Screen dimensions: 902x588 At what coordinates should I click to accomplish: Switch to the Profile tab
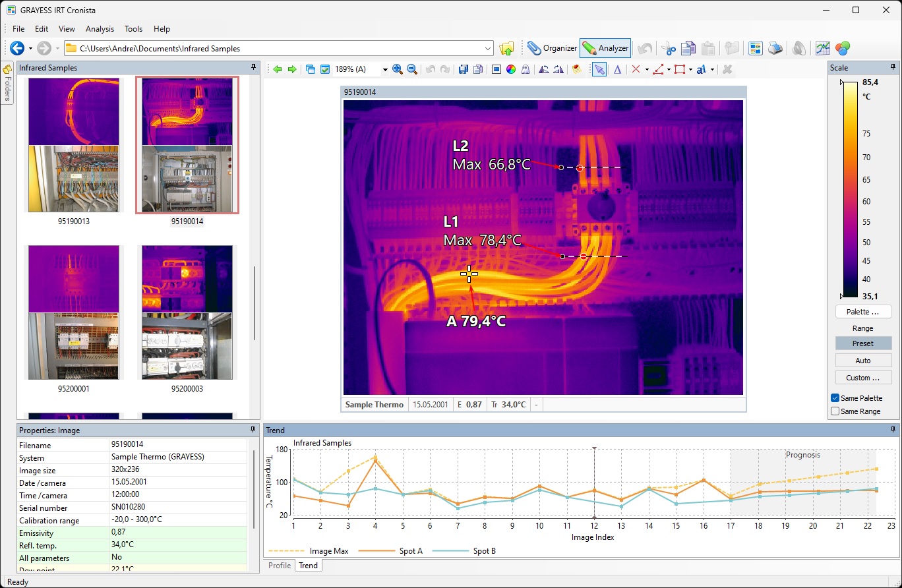click(280, 566)
